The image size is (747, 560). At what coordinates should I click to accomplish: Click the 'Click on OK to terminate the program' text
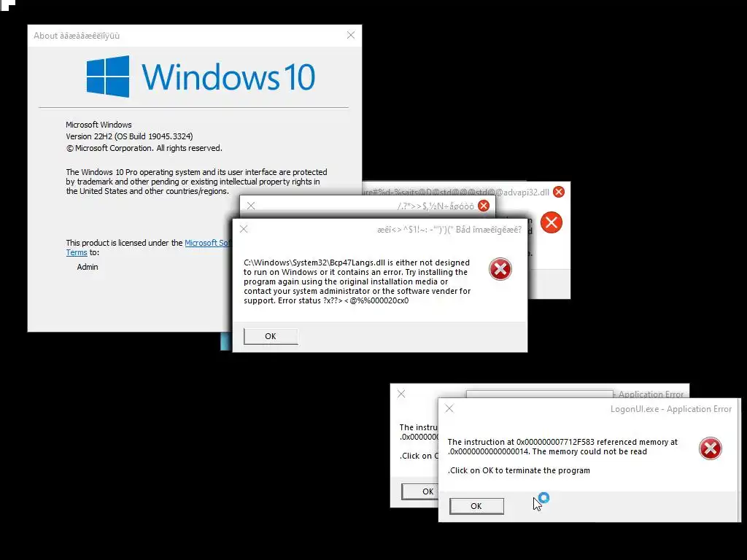[519, 470]
